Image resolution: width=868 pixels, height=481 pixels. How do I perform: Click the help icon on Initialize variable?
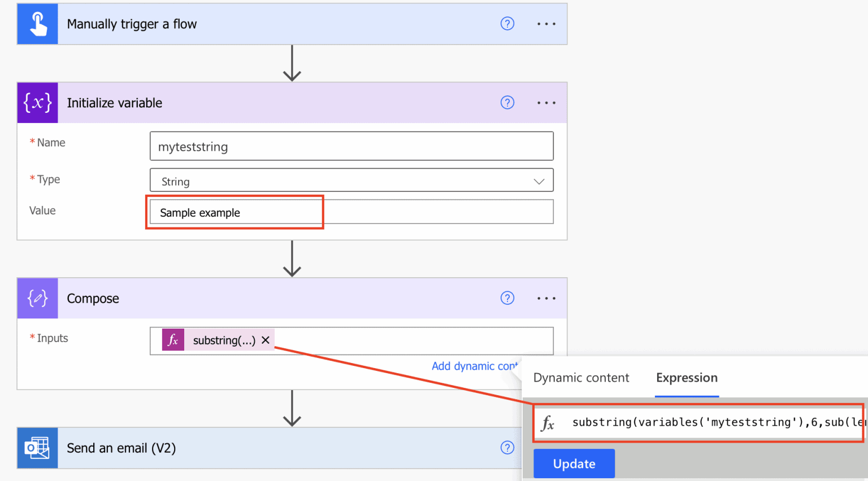pos(507,103)
